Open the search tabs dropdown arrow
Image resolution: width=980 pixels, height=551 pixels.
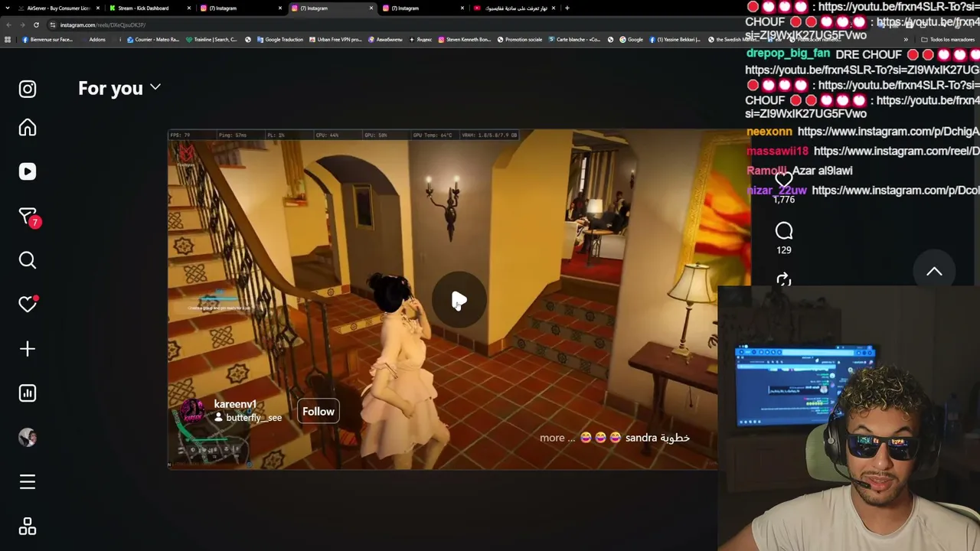pyautogui.click(x=7, y=8)
